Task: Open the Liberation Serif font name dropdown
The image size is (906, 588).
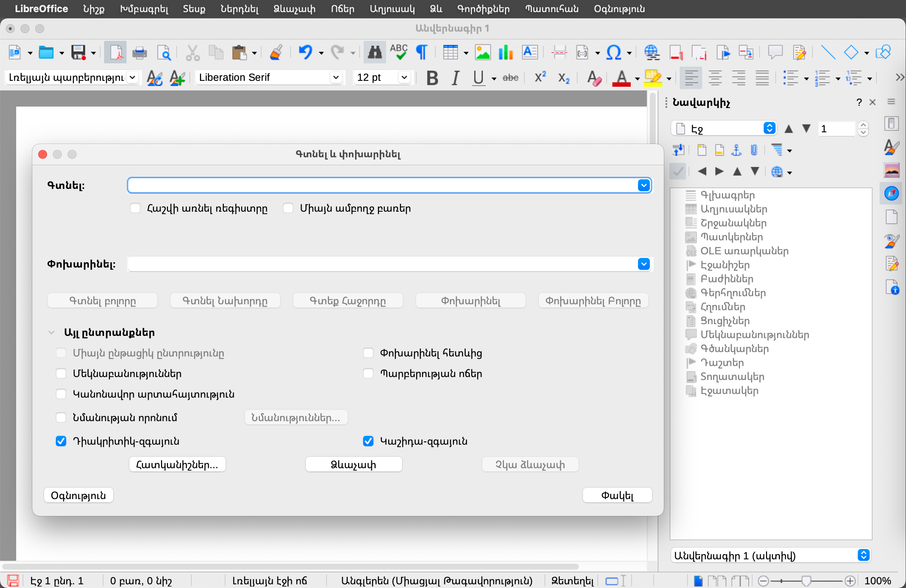Action: 336,78
